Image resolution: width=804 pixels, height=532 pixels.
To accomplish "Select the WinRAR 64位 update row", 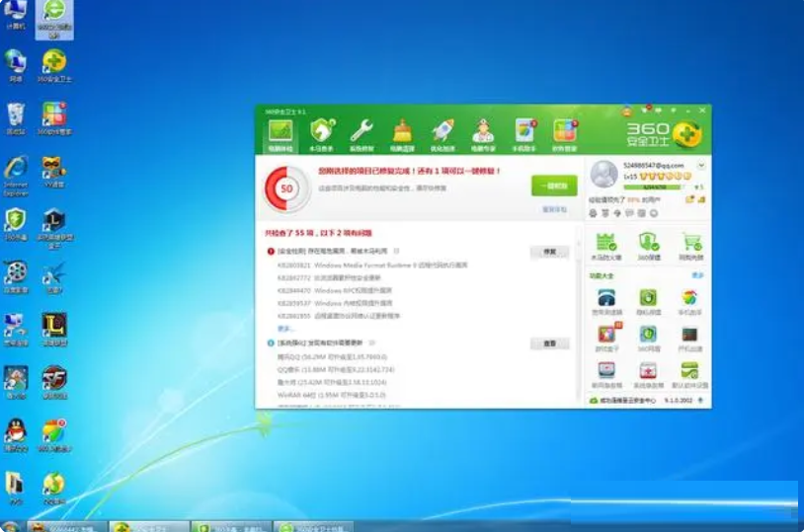I will tap(331, 395).
